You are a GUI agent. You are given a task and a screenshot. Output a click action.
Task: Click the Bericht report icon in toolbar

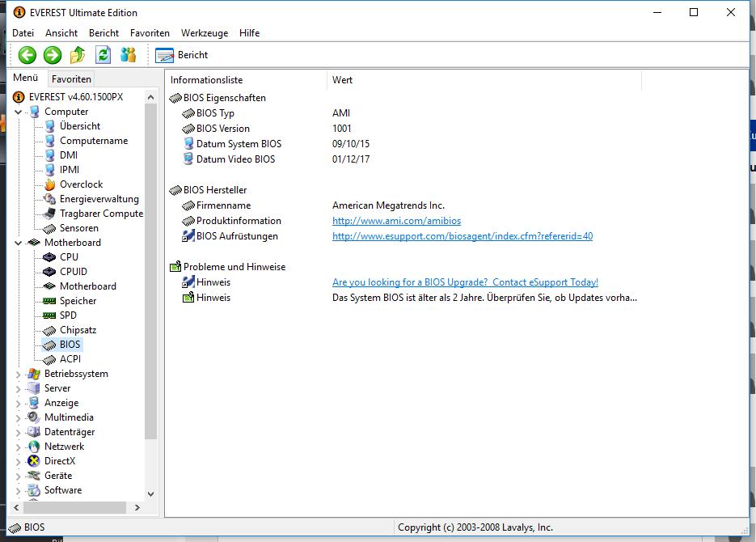point(164,55)
